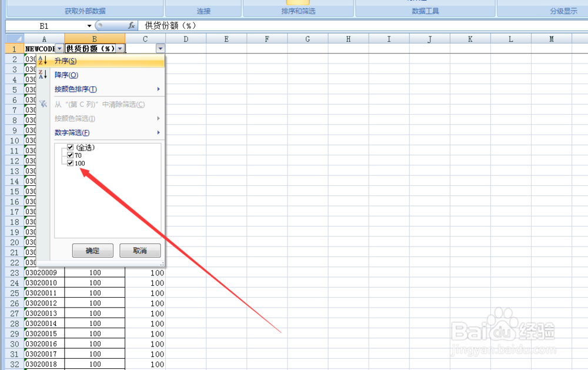The image size is (588, 370).
Task: Click filter menu resize grip corner
Action: pos(162,264)
